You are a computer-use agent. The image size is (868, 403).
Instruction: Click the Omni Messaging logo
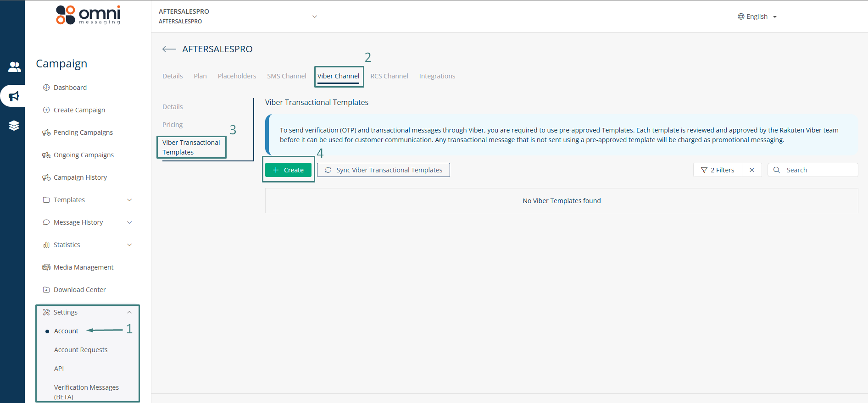point(88,15)
